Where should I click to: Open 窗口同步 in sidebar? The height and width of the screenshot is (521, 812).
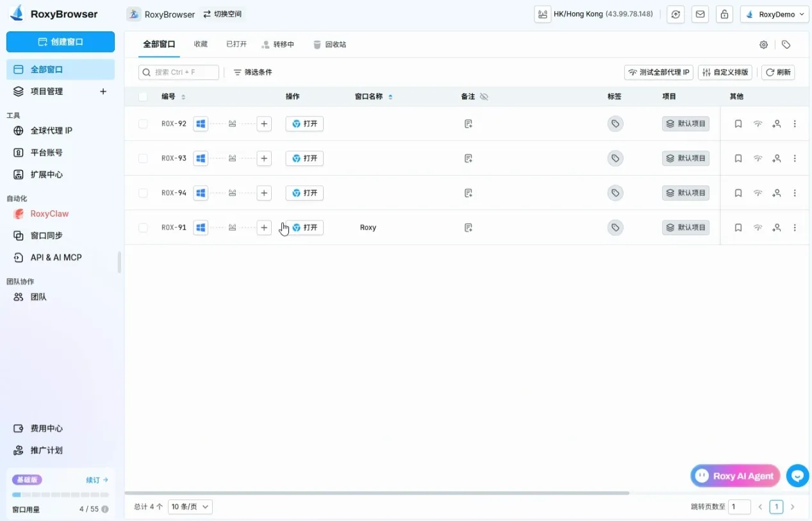(60, 236)
